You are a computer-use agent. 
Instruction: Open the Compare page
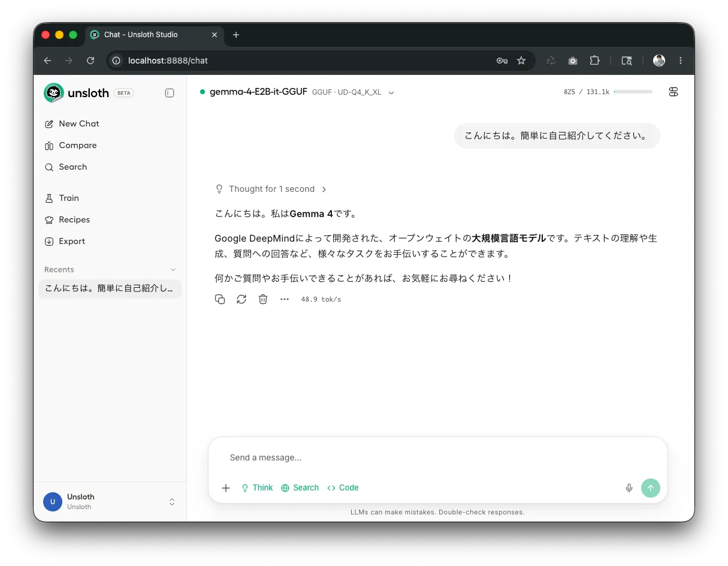(x=71, y=145)
